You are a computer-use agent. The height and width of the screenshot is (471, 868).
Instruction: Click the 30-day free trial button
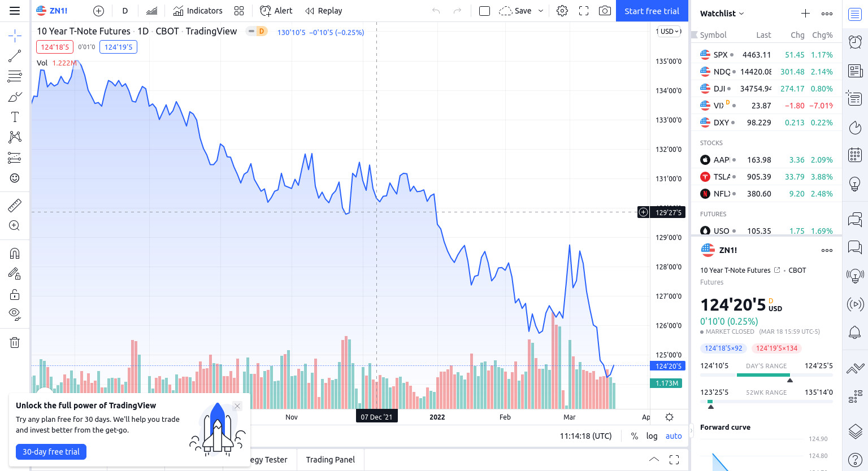pyautogui.click(x=51, y=452)
